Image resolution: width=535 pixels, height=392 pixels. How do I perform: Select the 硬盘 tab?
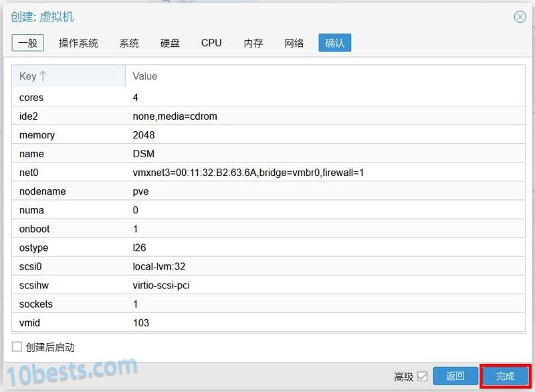pyautogui.click(x=170, y=43)
